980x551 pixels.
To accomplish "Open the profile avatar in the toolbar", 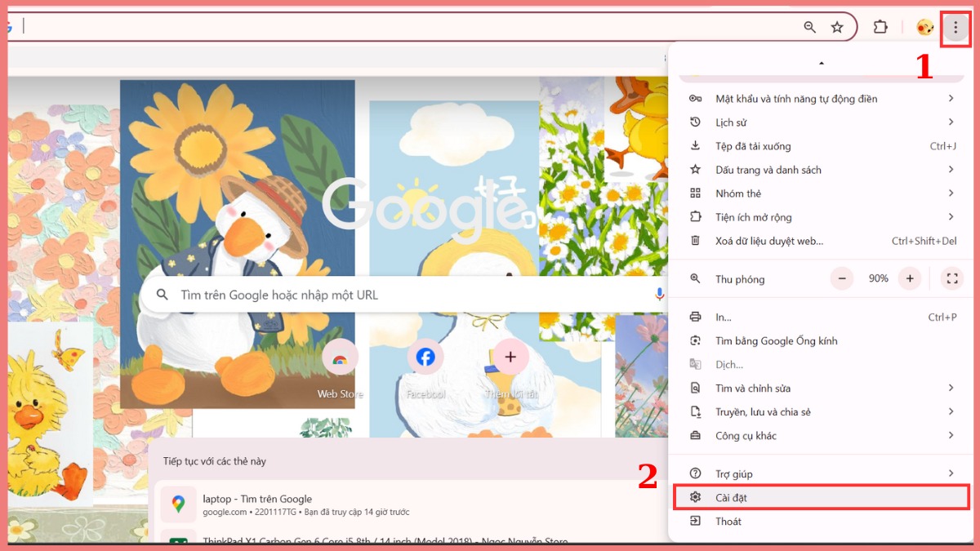I will (924, 27).
